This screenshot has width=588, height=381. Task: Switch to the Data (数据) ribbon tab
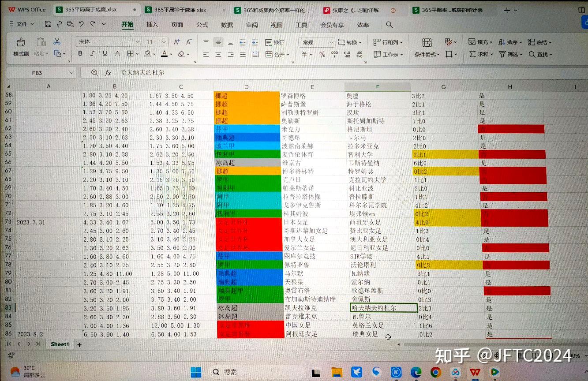(227, 25)
